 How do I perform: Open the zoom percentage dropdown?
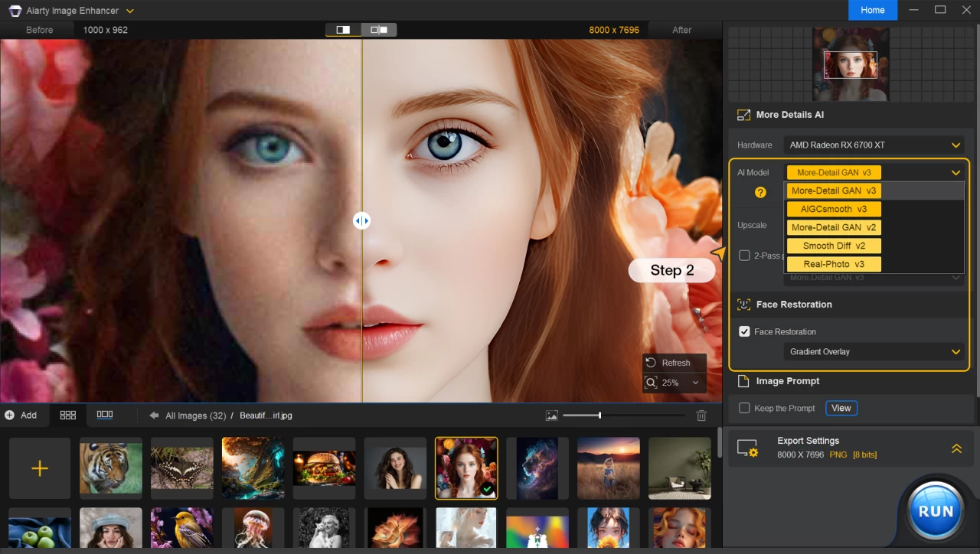[x=694, y=382]
